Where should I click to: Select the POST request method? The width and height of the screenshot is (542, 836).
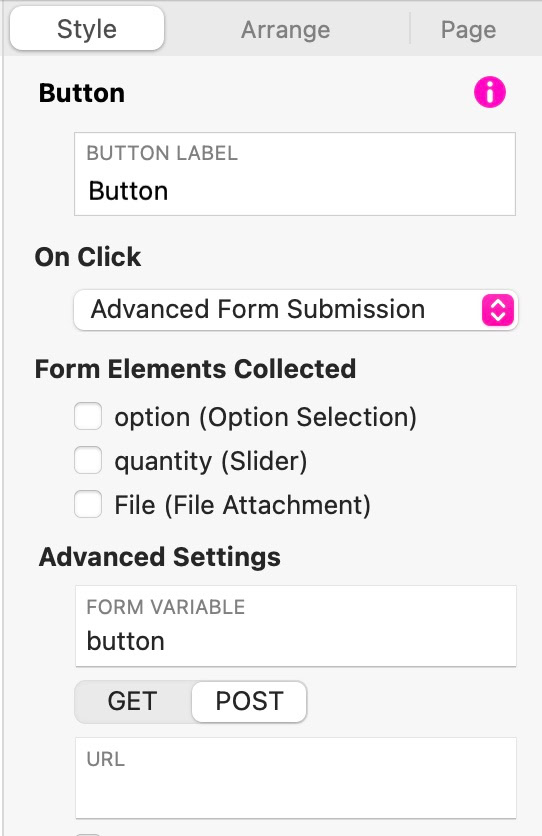(249, 701)
